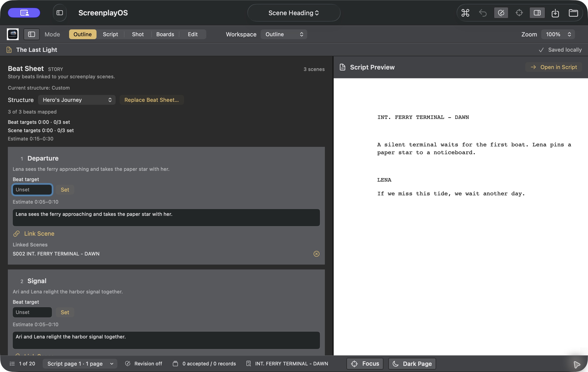Screen dimensions: 588x372
Task: Click the 3 scenes count label
Action: pyautogui.click(x=314, y=69)
